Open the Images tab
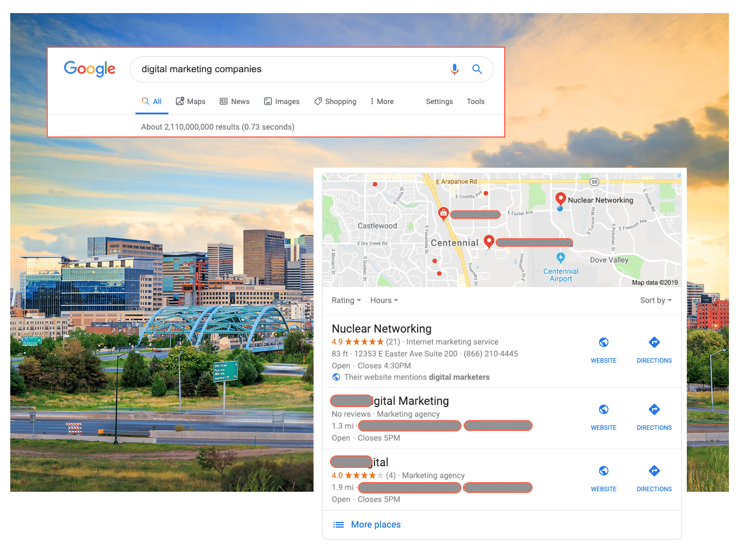This screenshot has width=742, height=560. [x=282, y=101]
